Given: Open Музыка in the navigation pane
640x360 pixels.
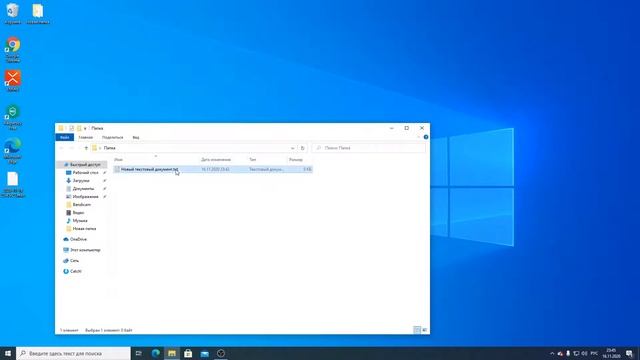Looking at the screenshot, I should coord(80,221).
